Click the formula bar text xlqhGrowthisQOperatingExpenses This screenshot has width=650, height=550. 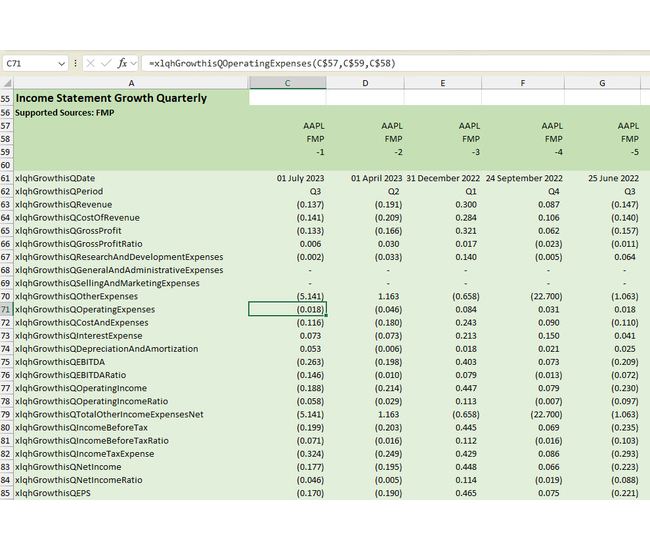click(x=270, y=62)
